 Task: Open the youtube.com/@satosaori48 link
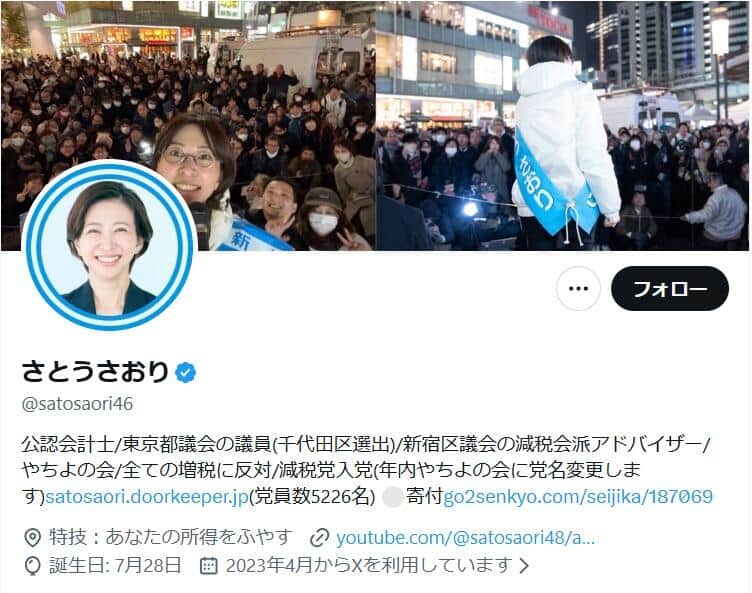pos(465,538)
